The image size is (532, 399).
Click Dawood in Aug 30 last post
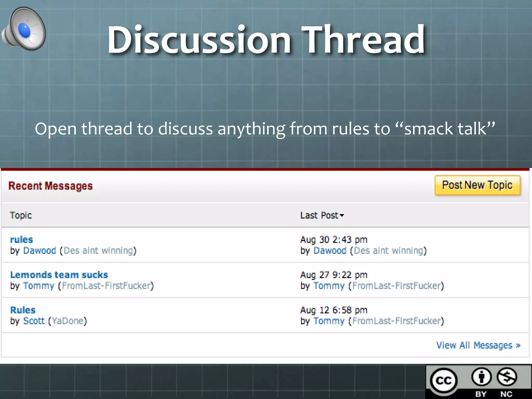[330, 251]
